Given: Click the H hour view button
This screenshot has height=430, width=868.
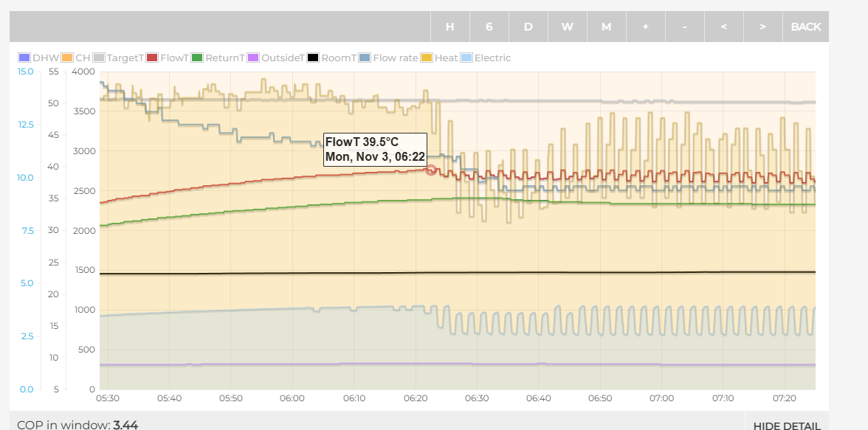Looking at the screenshot, I should click(449, 27).
